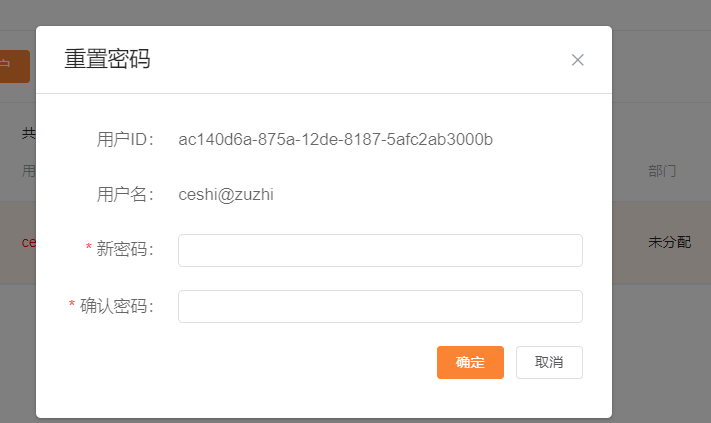Image resolution: width=711 pixels, height=423 pixels.
Task: Click the username value ceshi@zuzhi
Action: pyautogui.click(x=226, y=194)
